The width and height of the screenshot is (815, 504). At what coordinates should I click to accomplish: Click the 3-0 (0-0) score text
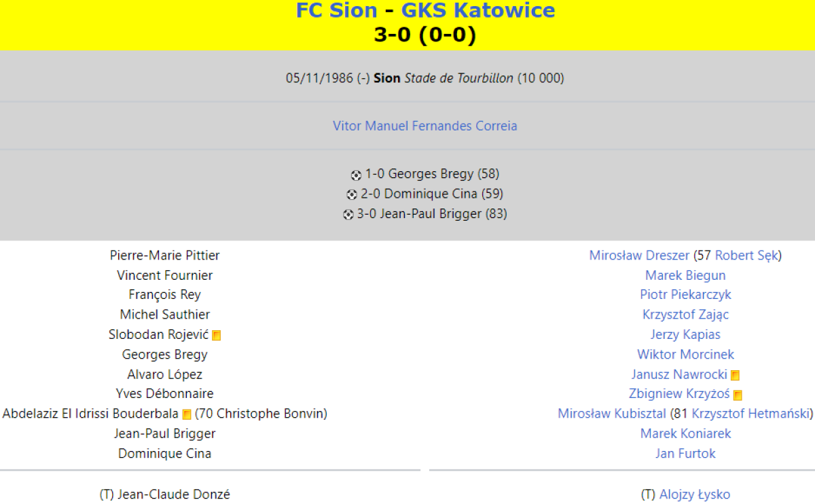pos(424,35)
